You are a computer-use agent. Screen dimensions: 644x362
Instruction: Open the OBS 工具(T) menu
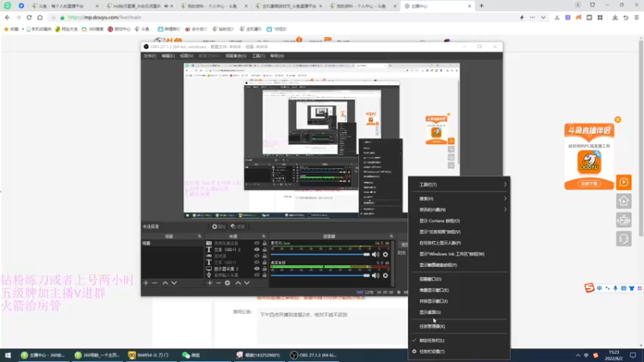(258, 56)
